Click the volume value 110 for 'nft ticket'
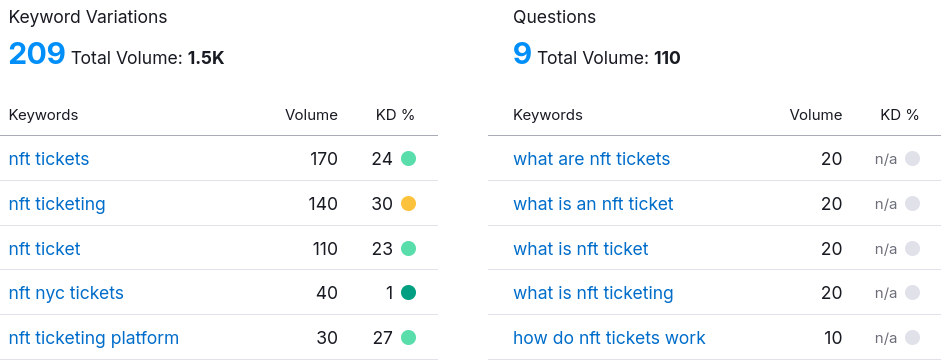This screenshot has width=941, height=361. pyautogui.click(x=325, y=248)
